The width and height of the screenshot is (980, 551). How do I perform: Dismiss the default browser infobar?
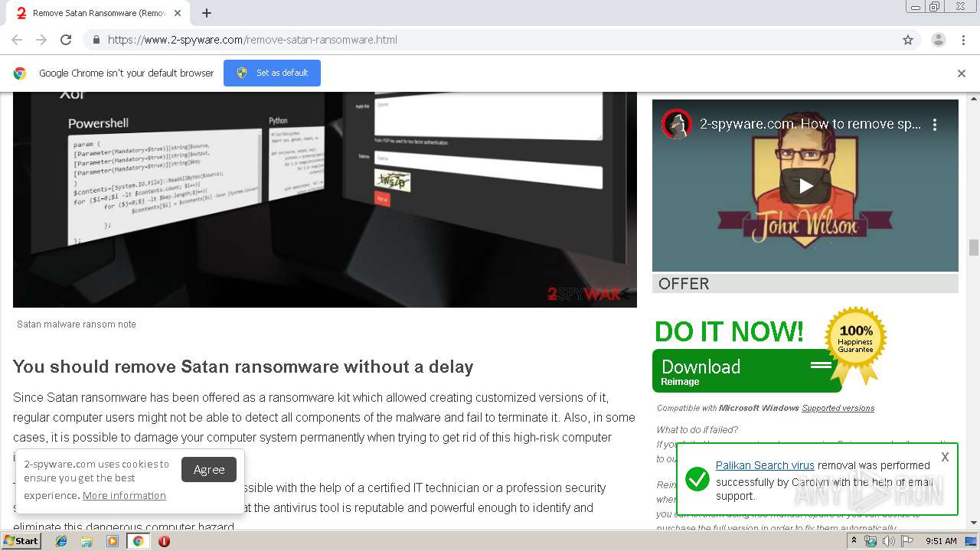click(962, 73)
